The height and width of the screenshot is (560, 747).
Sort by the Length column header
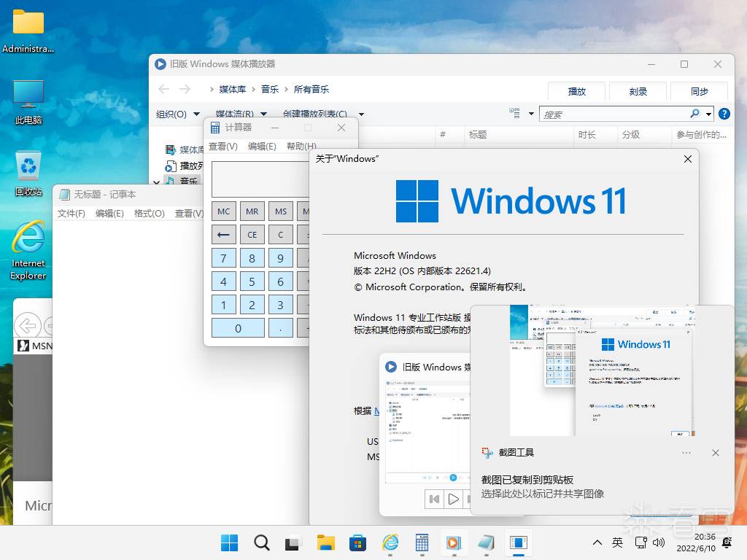pos(596,135)
